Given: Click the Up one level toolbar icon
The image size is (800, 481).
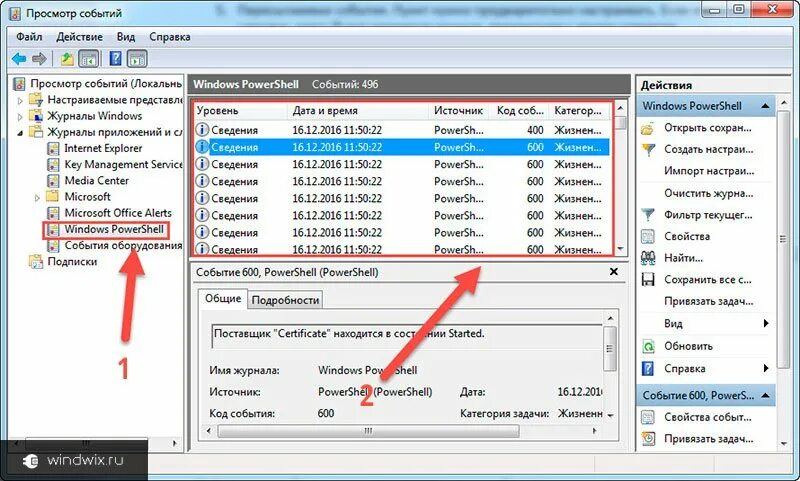Looking at the screenshot, I should 67,59.
